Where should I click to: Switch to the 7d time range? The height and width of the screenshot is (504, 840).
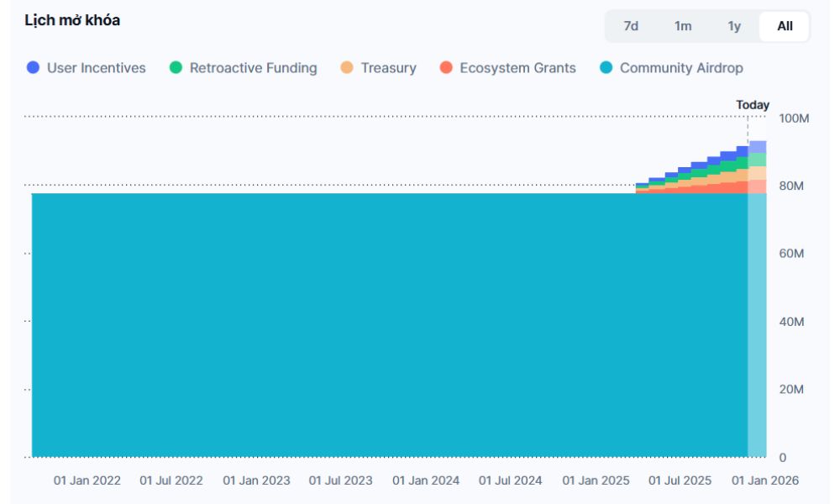coord(631,26)
